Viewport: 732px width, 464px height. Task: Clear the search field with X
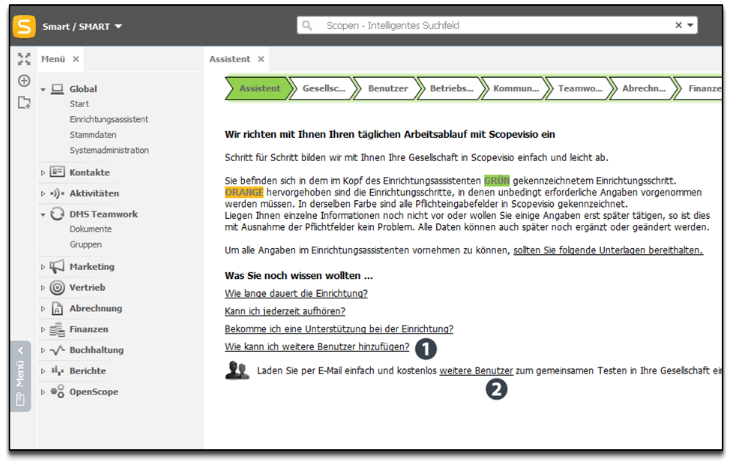click(678, 25)
